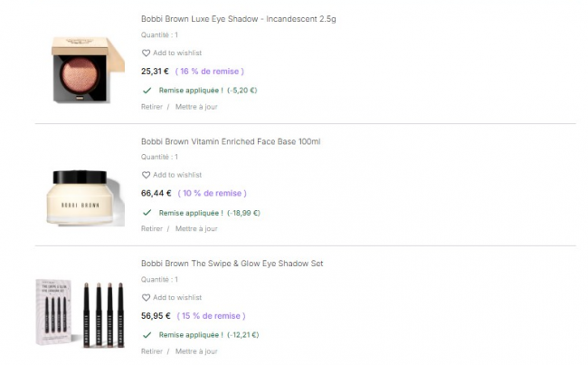Click the purple 16 % de remise label

pyautogui.click(x=210, y=71)
